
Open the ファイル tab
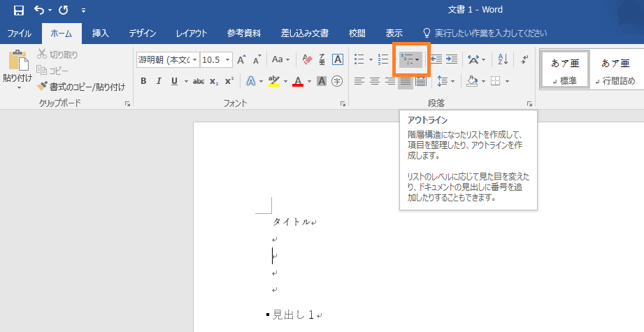[20, 34]
